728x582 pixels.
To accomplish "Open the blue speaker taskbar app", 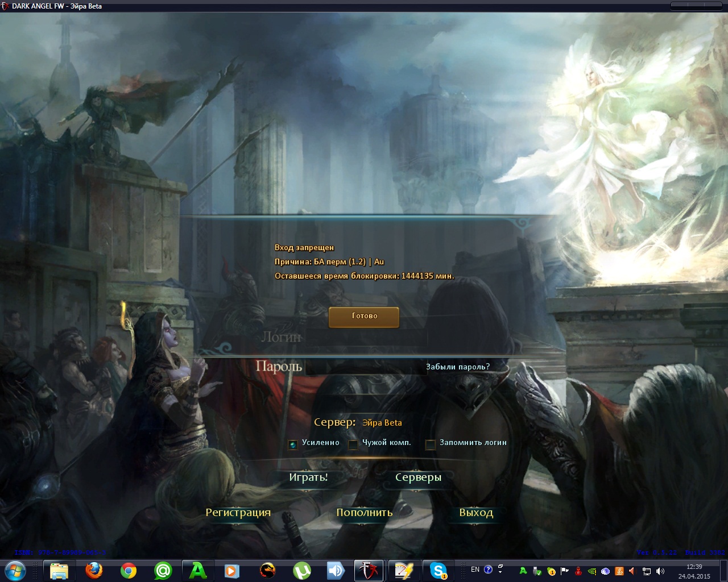I will (x=336, y=570).
